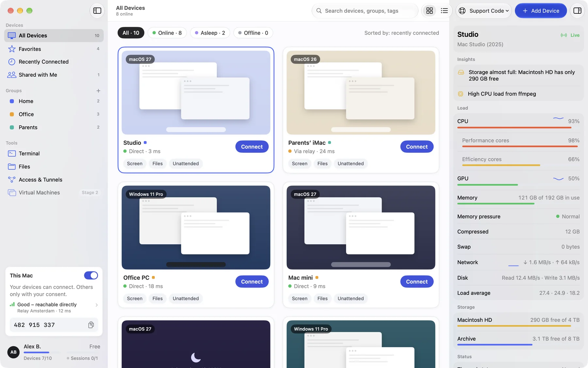The image size is (588, 368).
Task: Click the AB account avatar
Action: (13, 352)
